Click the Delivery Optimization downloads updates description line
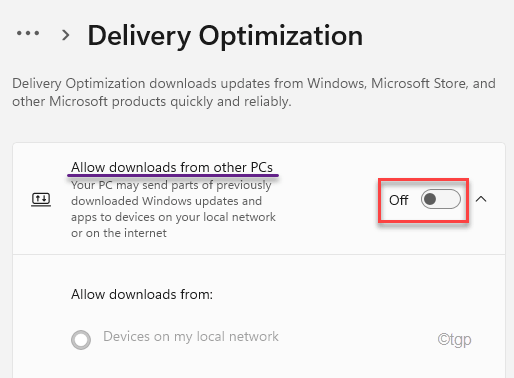 254,83
